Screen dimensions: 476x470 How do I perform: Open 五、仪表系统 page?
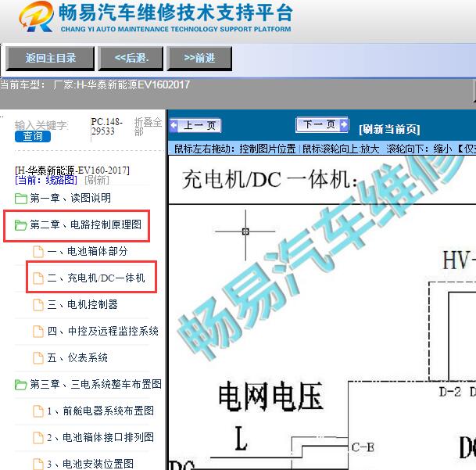click(77, 357)
